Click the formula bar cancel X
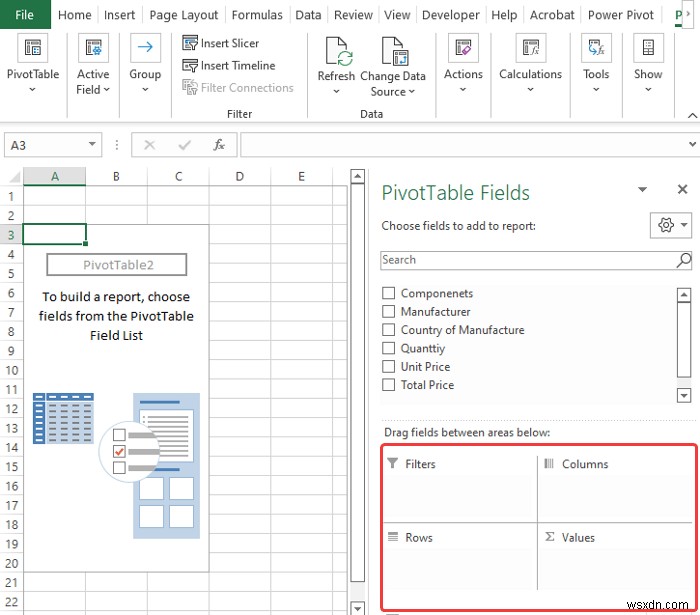This screenshot has height=615, width=700. (x=150, y=145)
